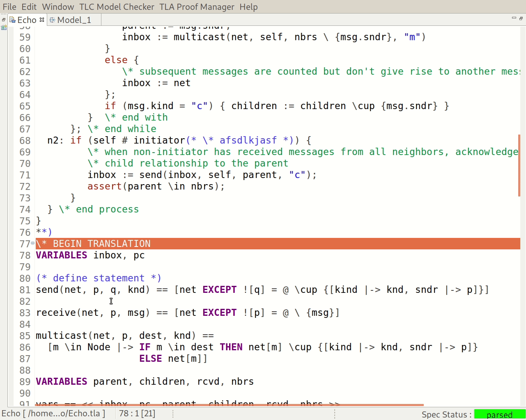This screenshot has width=526, height=420.
Task: Click the multicast(net, p, dest, knd) definition line
Action: [x=125, y=336]
